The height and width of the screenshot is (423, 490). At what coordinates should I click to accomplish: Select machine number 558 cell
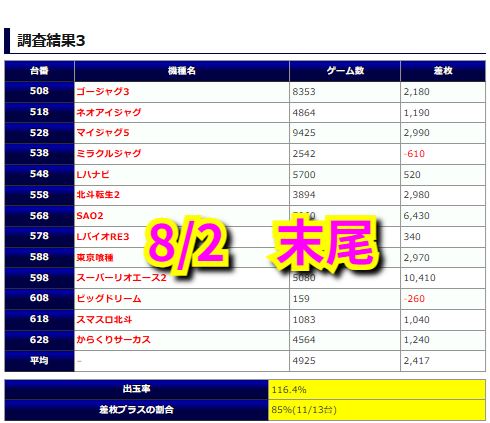coord(39,195)
